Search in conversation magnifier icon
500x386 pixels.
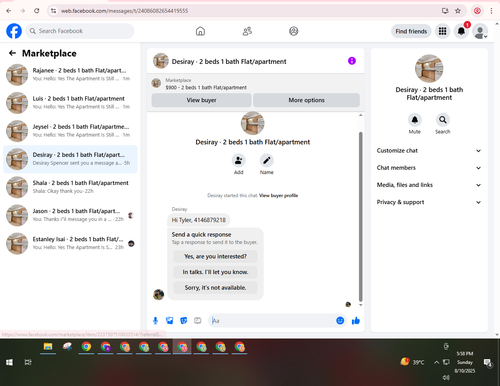pyautogui.click(x=443, y=120)
